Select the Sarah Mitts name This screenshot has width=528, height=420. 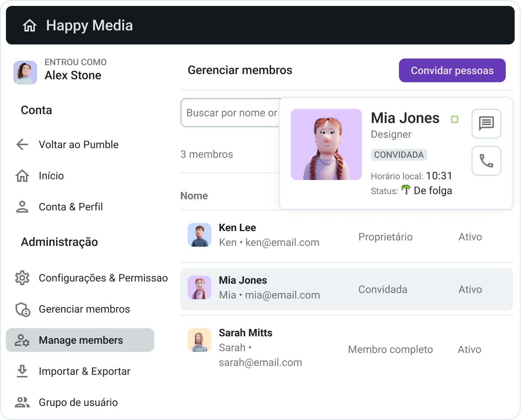pyautogui.click(x=245, y=333)
